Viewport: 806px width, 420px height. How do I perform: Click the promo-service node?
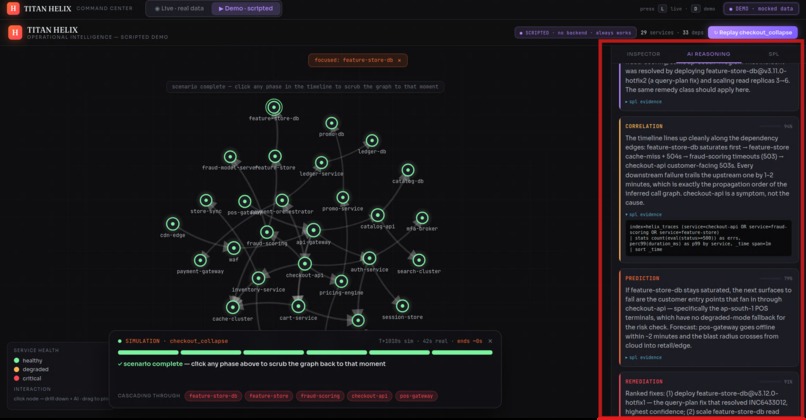tap(343, 197)
